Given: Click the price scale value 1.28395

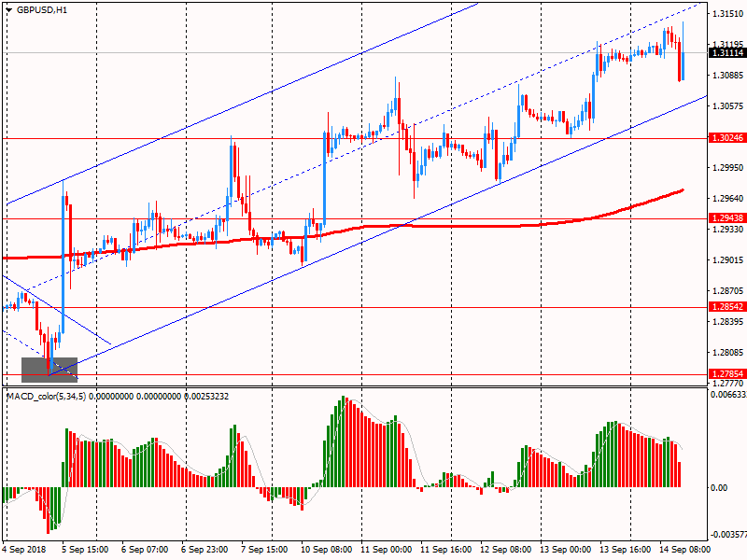Looking at the screenshot, I should (x=728, y=322).
